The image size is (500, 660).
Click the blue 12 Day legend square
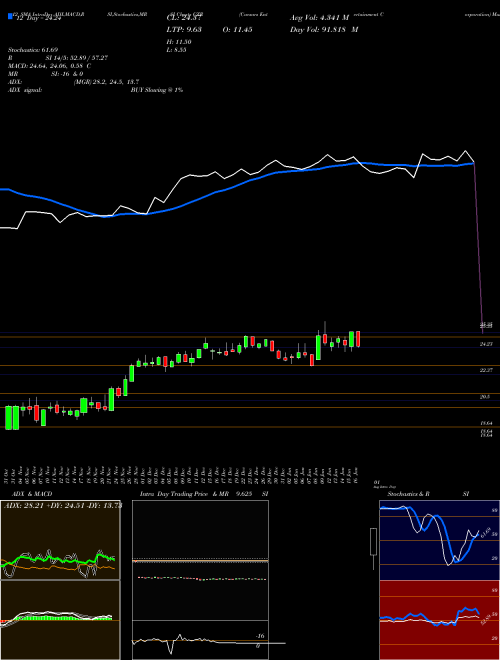coord(10,16)
